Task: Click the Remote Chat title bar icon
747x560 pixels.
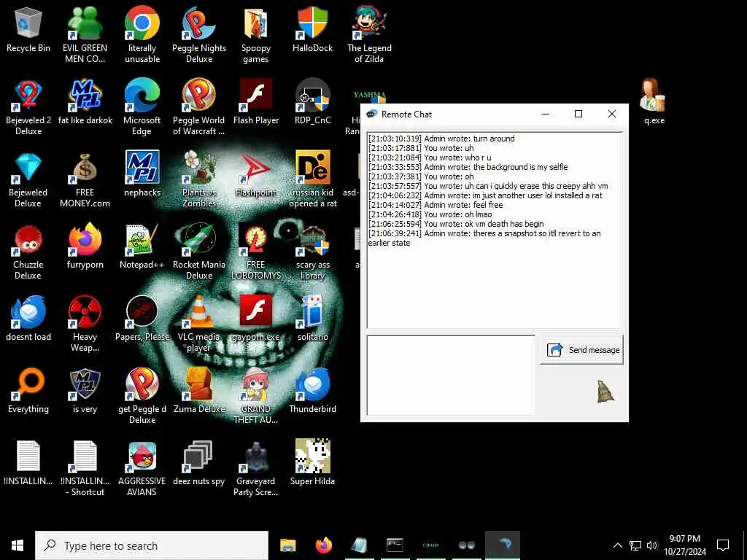Action: pos(371,114)
